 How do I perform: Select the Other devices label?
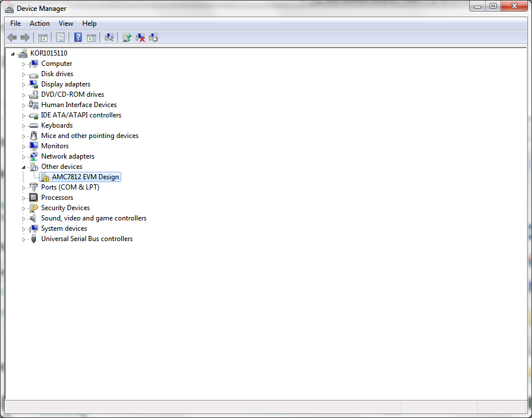[x=62, y=167]
